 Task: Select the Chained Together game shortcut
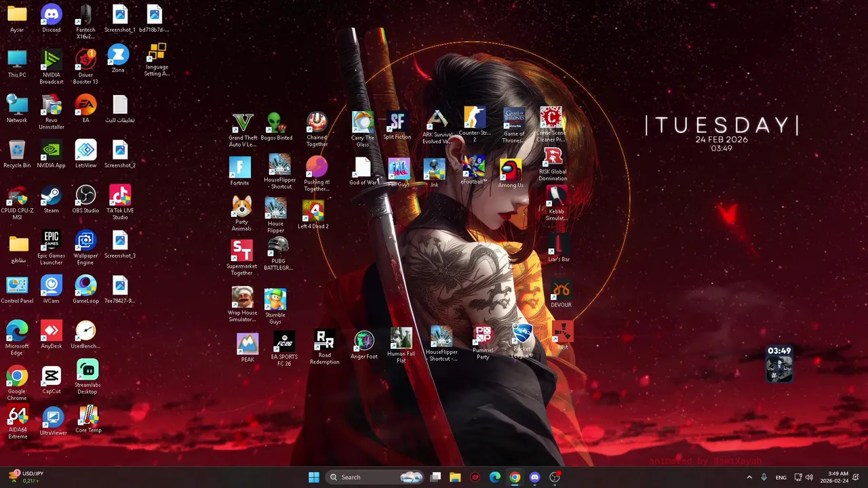click(317, 130)
